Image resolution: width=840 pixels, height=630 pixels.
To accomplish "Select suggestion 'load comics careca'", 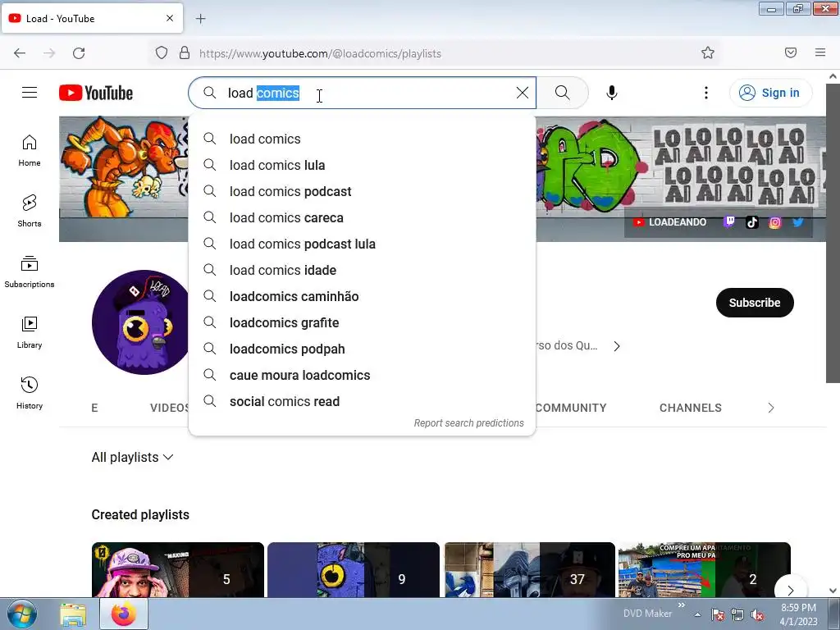I will pyautogui.click(x=362, y=217).
